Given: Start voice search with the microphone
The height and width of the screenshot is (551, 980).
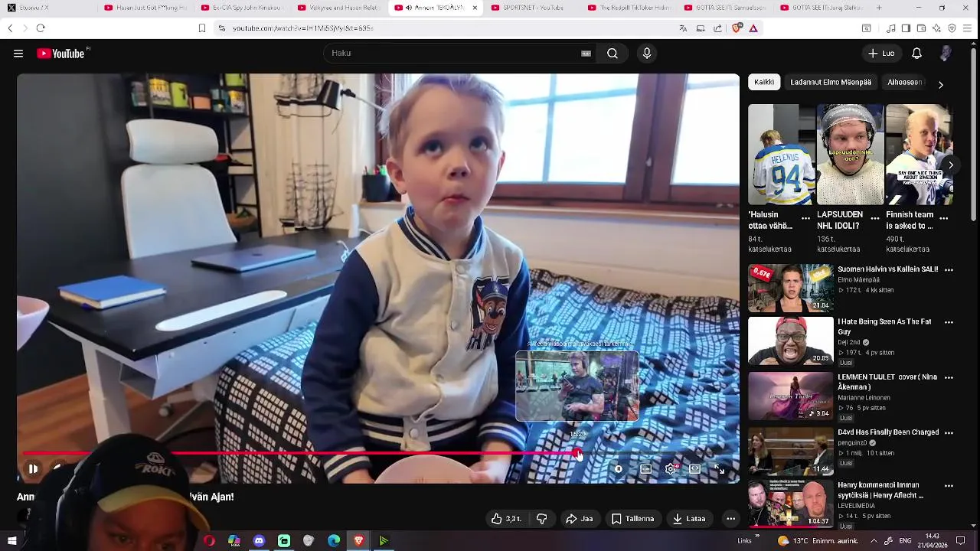Looking at the screenshot, I should (x=647, y=54).
